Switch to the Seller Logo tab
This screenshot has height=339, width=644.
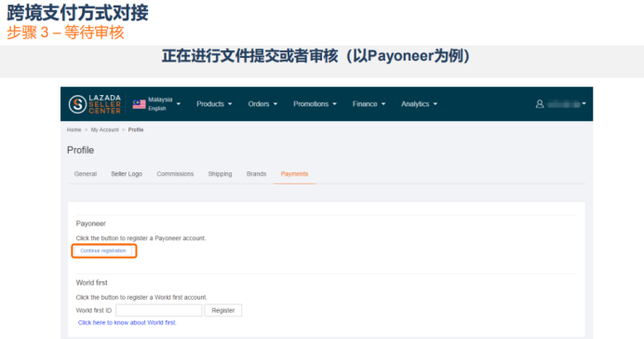pos(127,174)
